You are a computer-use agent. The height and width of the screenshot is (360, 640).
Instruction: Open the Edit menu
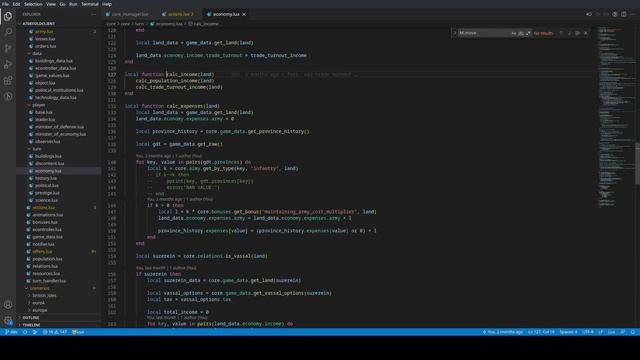click(x=16, y=4)
